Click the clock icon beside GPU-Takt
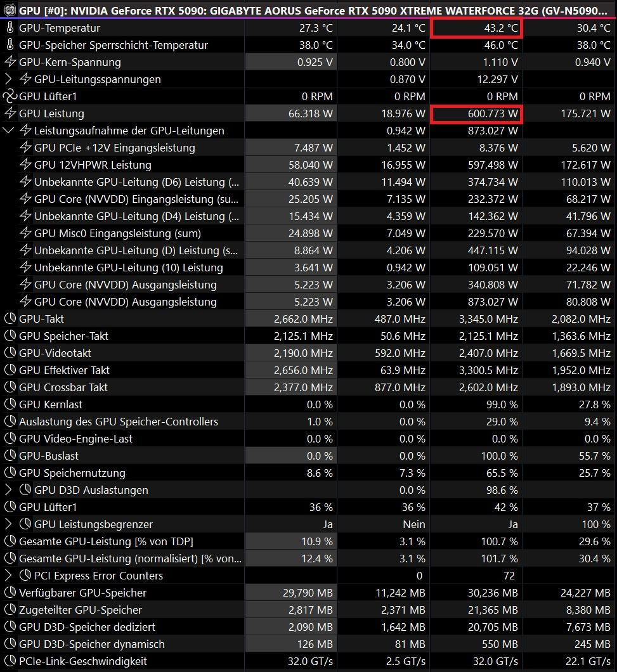Screen dimensions: 617x672 point(10,318)
